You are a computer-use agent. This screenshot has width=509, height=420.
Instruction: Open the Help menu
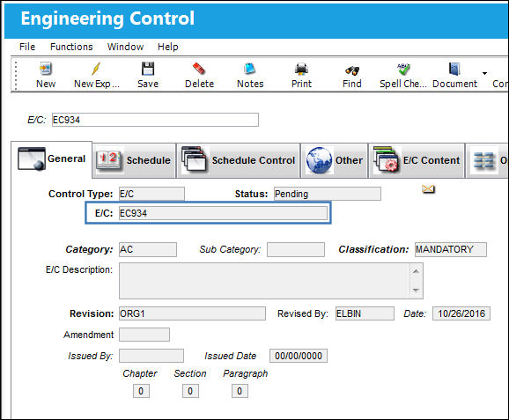click(168, 47)
